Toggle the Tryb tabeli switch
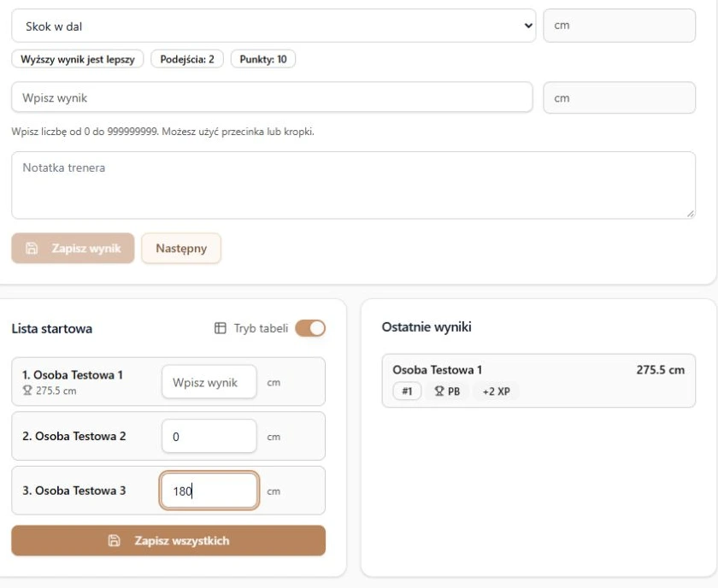 [310, 328]
